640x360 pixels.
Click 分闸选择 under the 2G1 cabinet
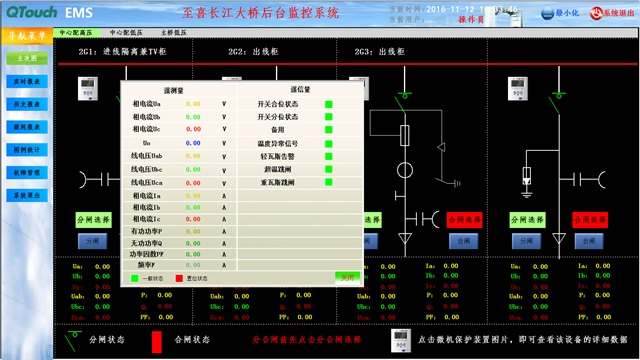click(93, 220)
